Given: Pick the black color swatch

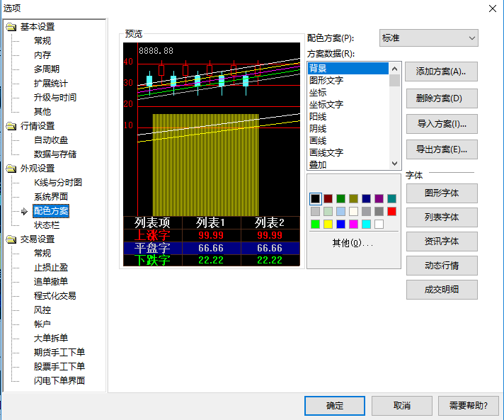Looking at the screenshot, I should (x=315, y=199).
